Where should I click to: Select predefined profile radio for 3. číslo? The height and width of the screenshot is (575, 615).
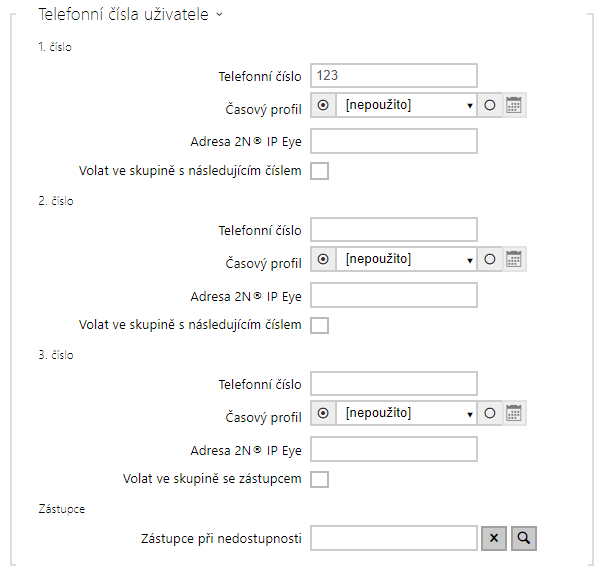(x=323, y=413)
